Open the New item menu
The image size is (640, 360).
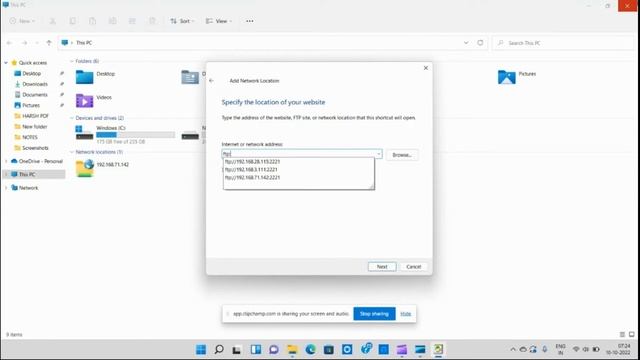22,21
